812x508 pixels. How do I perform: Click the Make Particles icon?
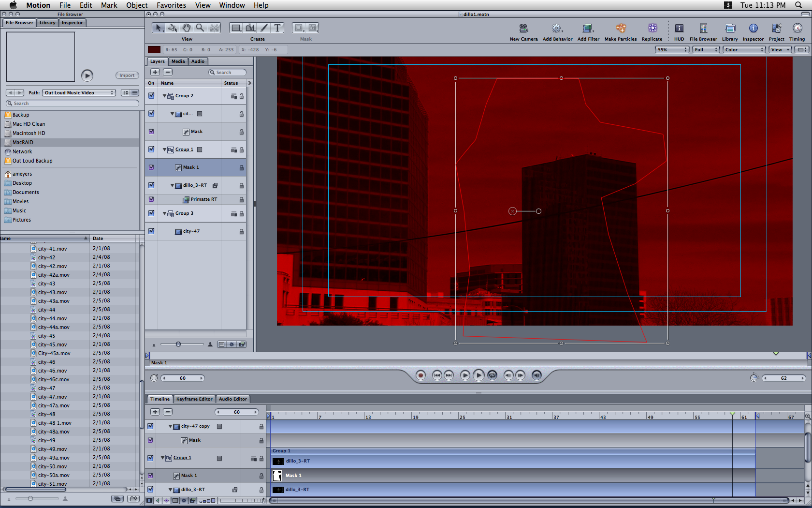coord(621,29)
